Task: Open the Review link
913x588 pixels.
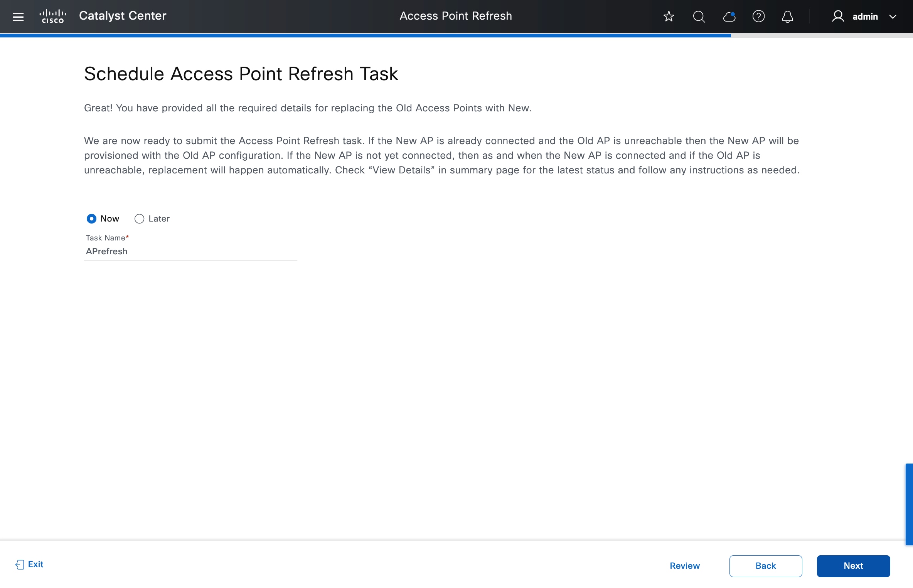Action: pos(685,566)
